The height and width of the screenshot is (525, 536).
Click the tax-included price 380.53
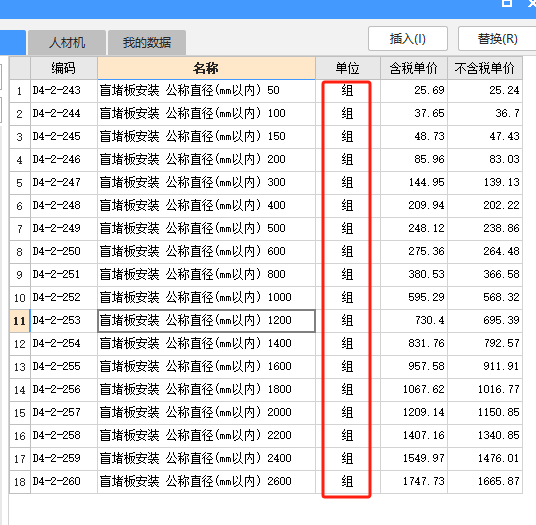coord(414,274)
